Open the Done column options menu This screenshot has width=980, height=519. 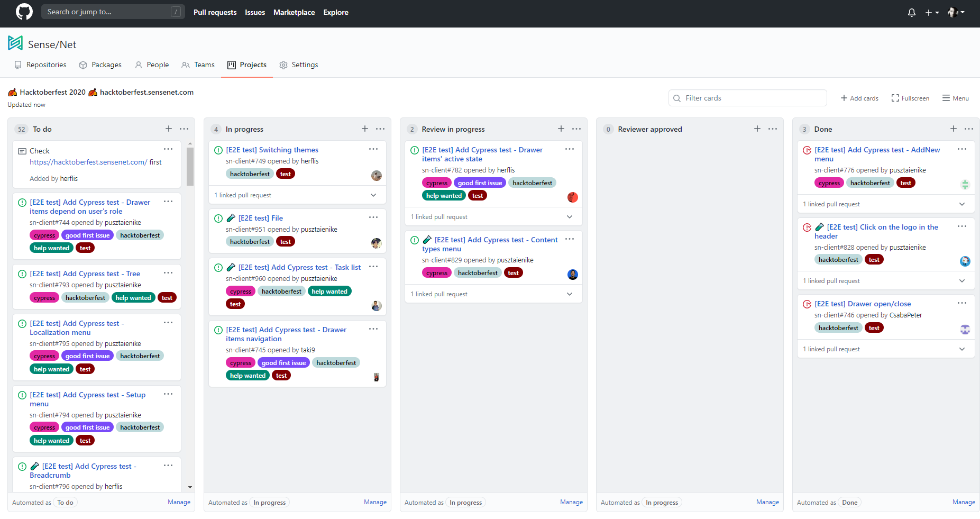(969, 129)
